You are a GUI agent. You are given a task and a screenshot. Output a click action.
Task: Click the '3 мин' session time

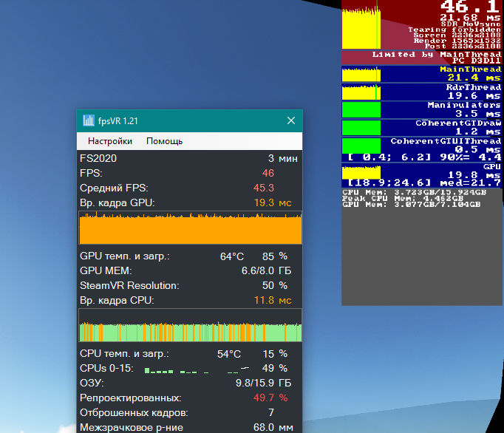click(x=283, y=158)
